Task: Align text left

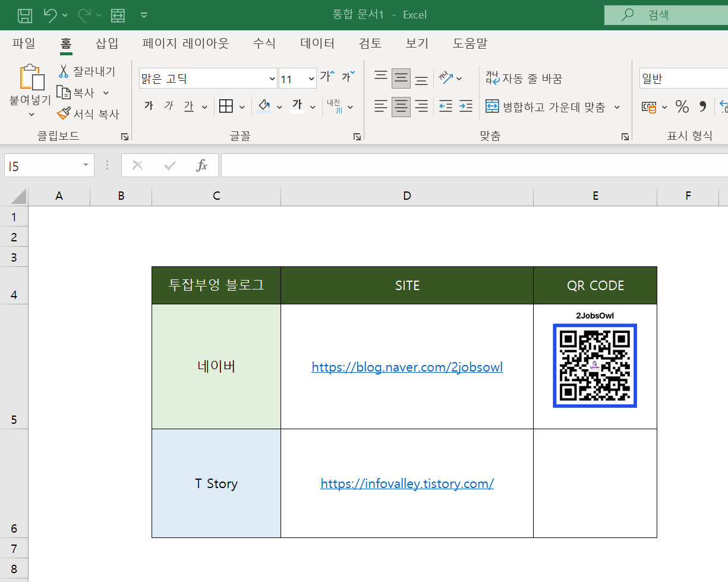Action: tap(381, 107)
